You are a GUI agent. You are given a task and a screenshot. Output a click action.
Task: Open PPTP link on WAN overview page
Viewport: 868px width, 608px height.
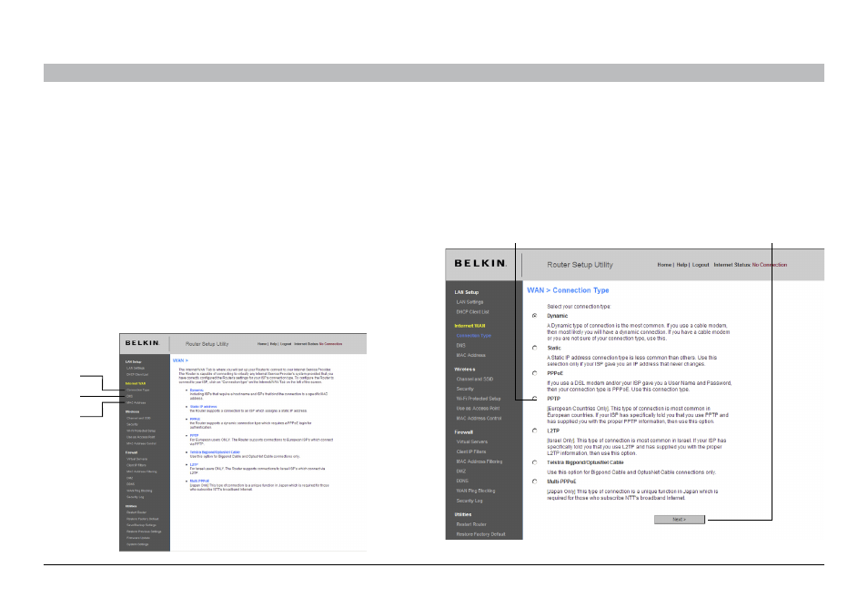[x=194, y=436]
